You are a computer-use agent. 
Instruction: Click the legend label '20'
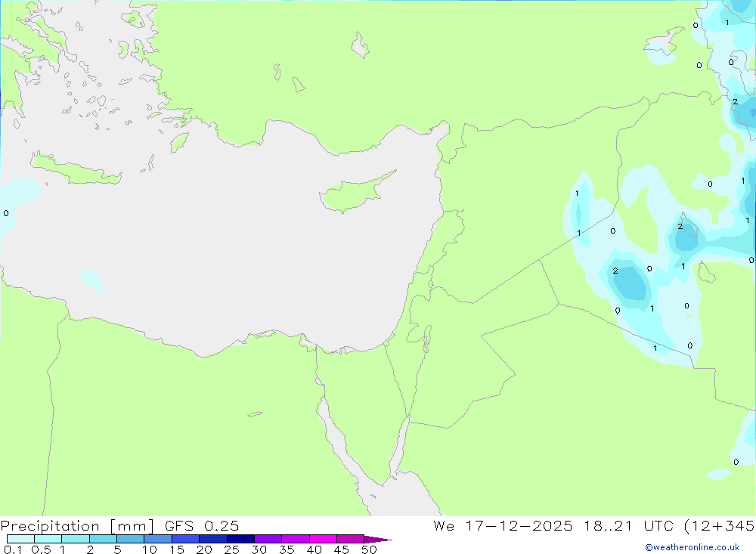(204, 549)
